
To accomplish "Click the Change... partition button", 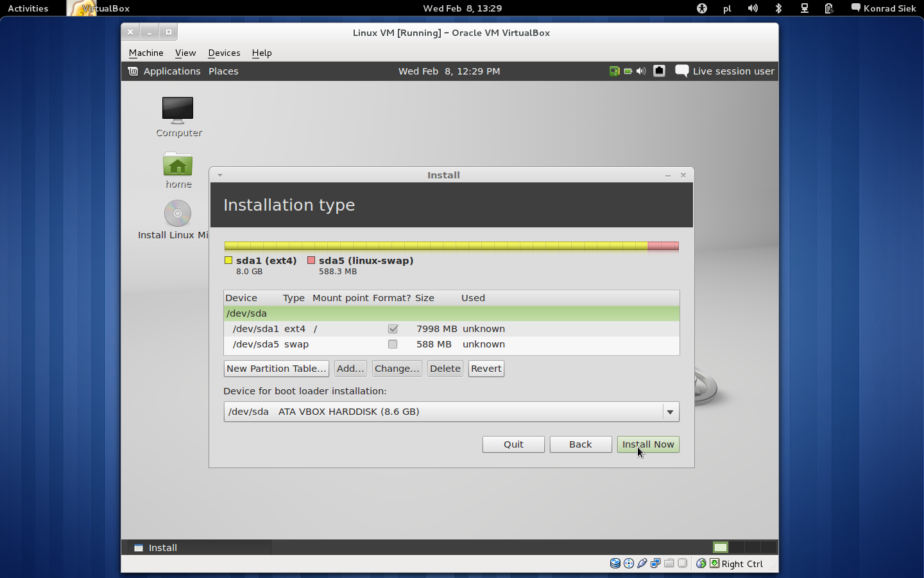I will tap(397, 369).
